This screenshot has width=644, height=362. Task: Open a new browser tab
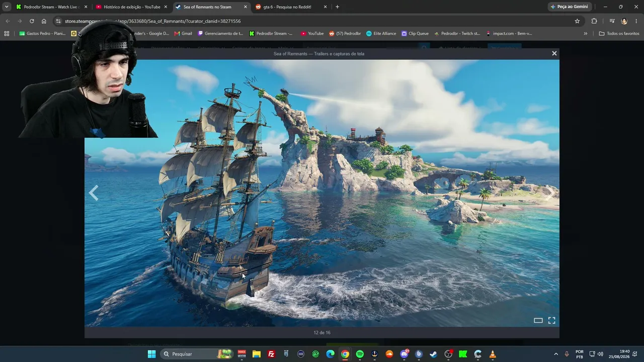[x=337, y=7]
